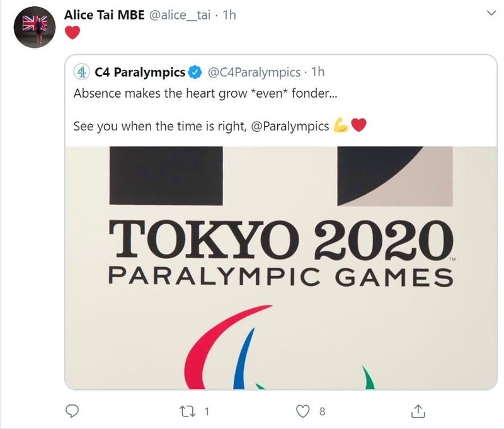Screen dimensions: 504x429
Task: Expand the tweet options chevron
Action: pos(491,13)
